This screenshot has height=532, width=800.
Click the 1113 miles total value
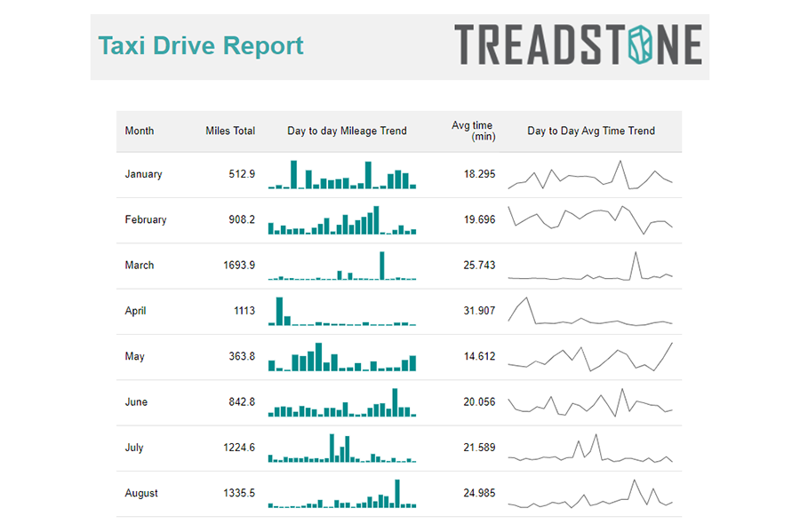(244, 310)
